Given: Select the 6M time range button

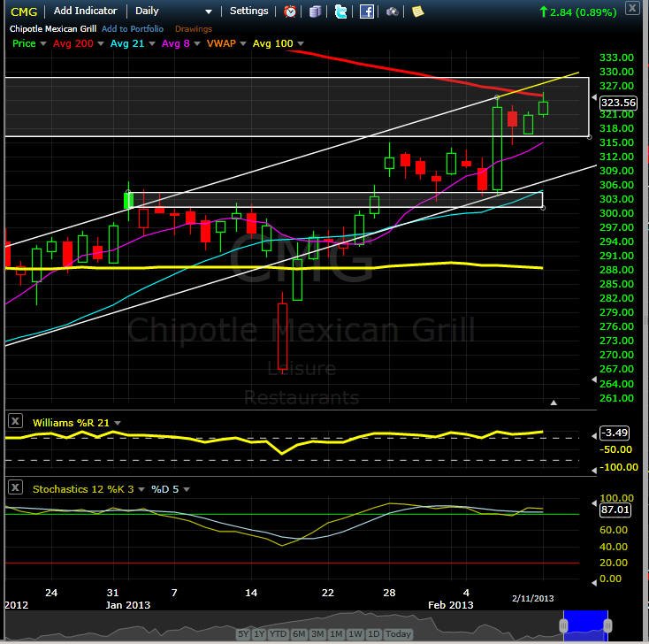Looking at the screenshot, I should 299,633.
